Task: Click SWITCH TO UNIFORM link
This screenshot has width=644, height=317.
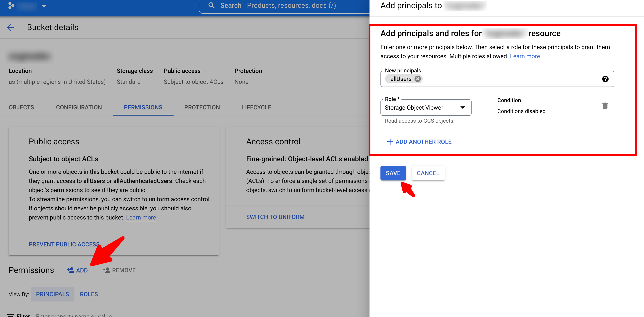Action: coord(275,217)
